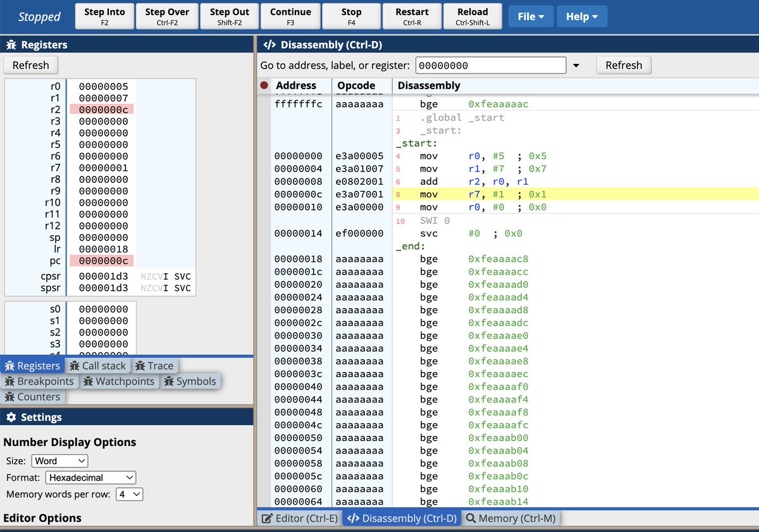The height and width of the screenshot is (532, 759).
Task: Click the r0 register value 00000005
Action: [103, 86]
